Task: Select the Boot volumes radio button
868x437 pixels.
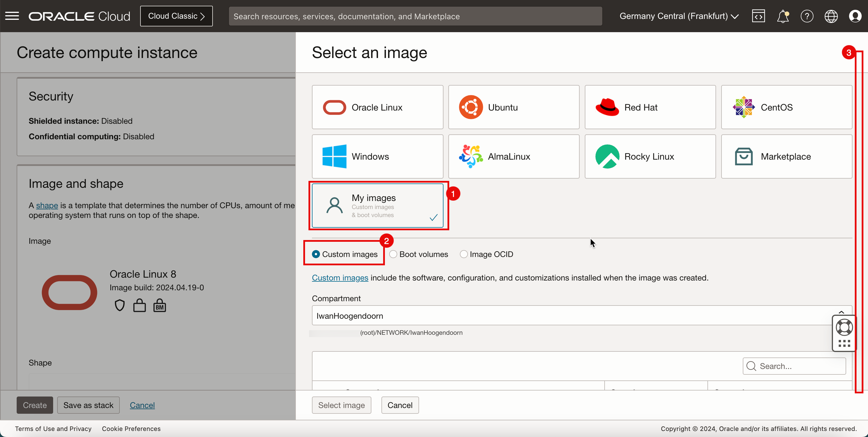Action: (x=393, y=254)
